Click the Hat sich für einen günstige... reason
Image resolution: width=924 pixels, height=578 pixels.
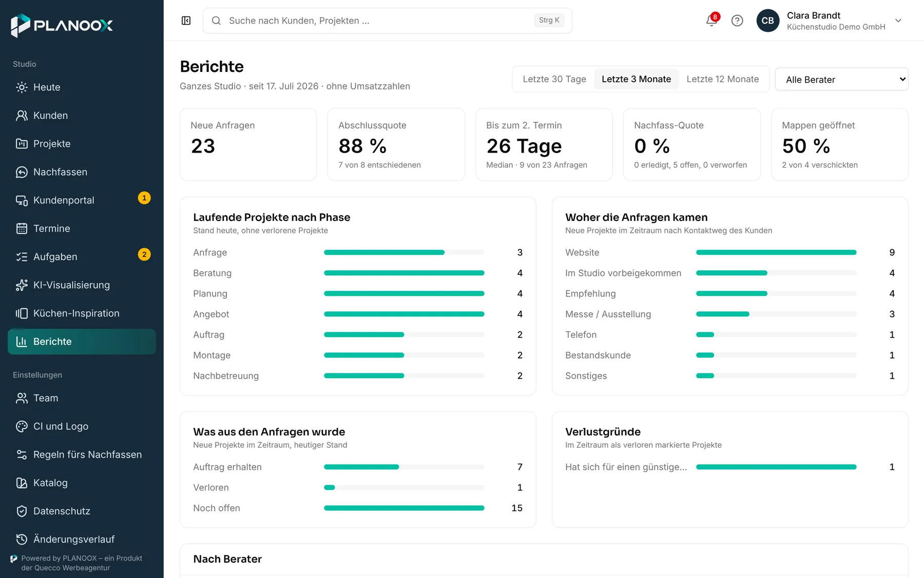click(626, 467)
